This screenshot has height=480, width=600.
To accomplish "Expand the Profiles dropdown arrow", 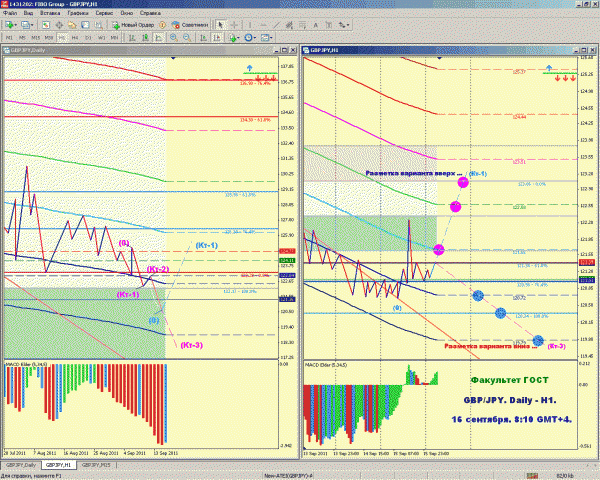I will [32, 25].
